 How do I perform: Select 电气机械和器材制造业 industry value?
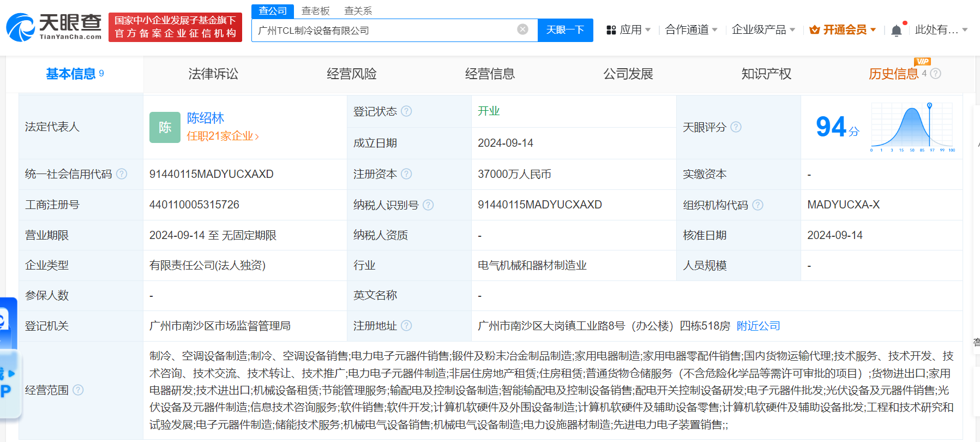coord(532,265)
